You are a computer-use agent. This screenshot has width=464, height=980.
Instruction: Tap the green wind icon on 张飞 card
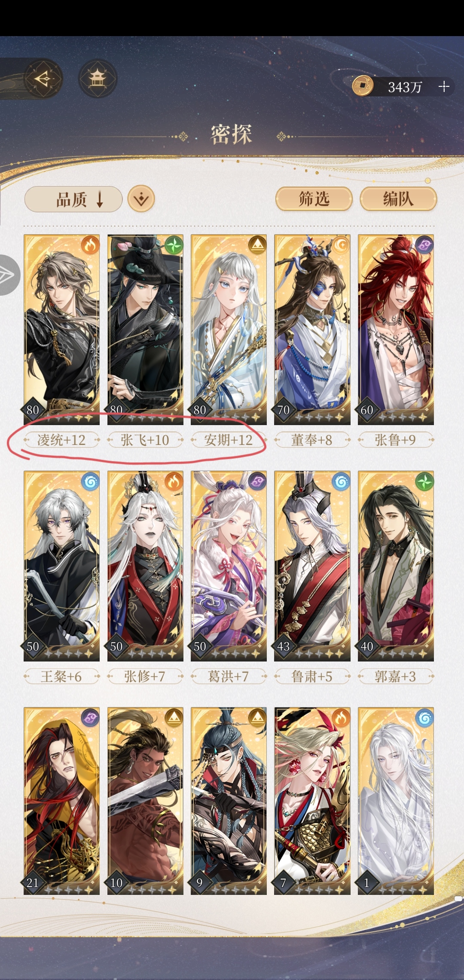(x=174, y=245)
